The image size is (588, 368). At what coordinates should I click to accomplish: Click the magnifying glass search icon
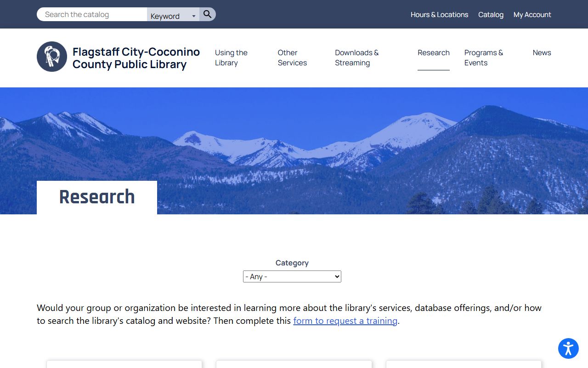[208, 14]
